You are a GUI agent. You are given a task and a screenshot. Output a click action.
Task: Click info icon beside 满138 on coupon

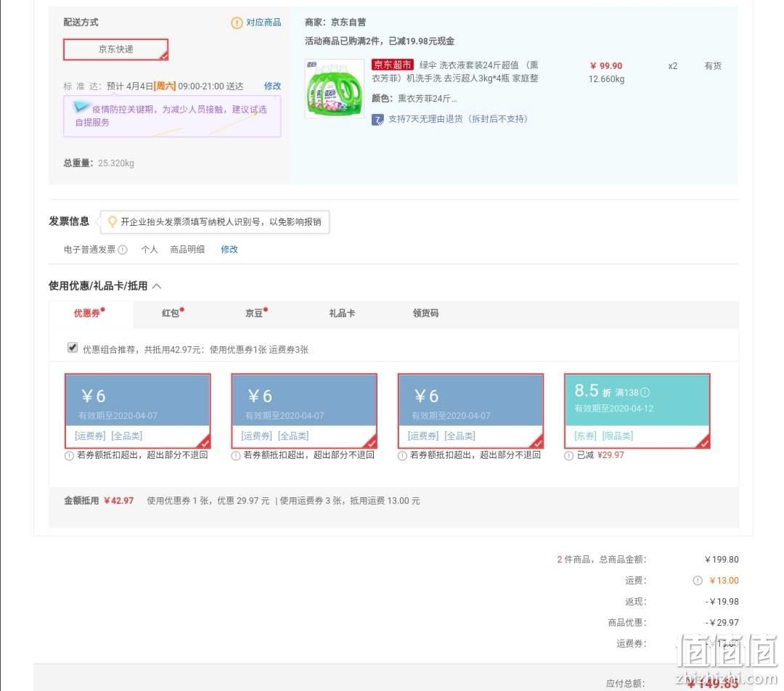pos(645,393)
